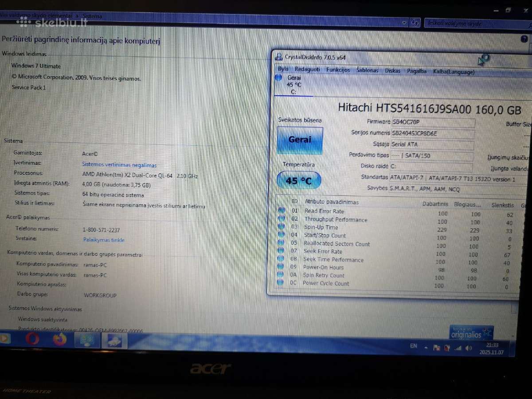Image resolution: width=532 pixels, height=399 pixels.
Task: Click the '4,00 GB (naudotina: 3,75 GB)' RAM value
Action: pos(116,185)
